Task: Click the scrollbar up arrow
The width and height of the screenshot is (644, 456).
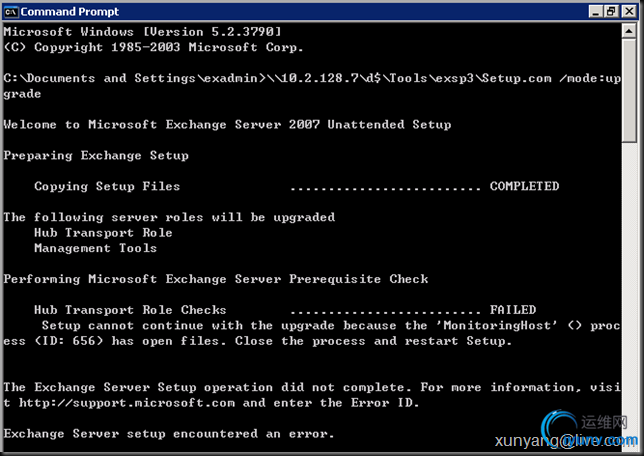Action: click(x=629, y=31)
